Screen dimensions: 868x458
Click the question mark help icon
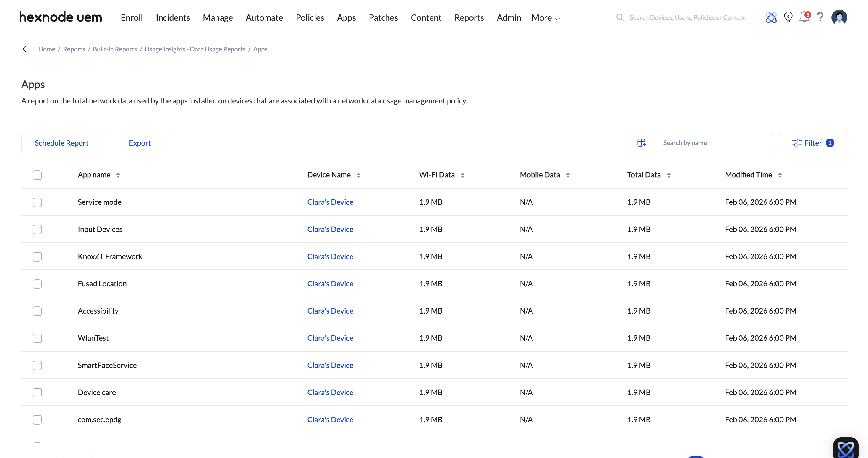point(820,17)
